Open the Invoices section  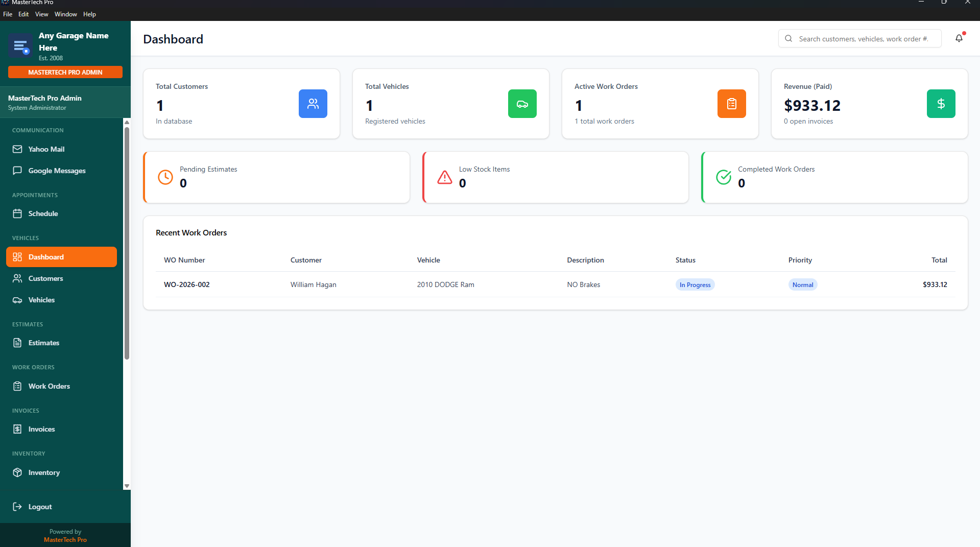41,429
